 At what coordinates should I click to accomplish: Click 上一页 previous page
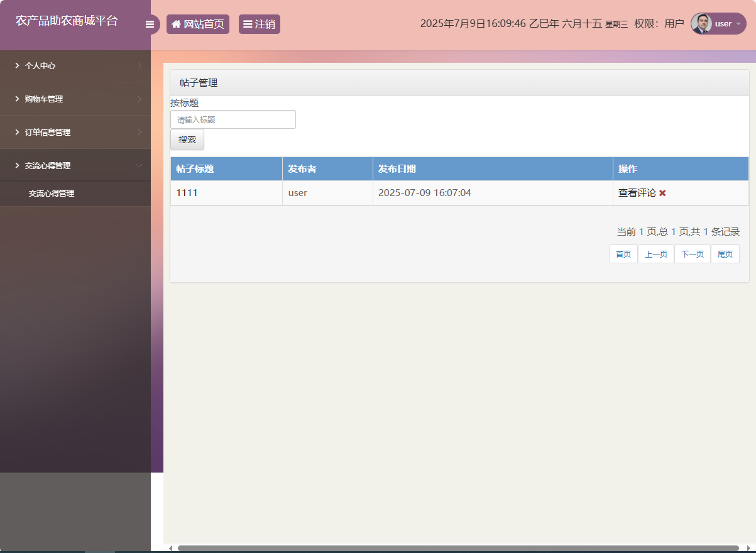[x=656, y=254]
